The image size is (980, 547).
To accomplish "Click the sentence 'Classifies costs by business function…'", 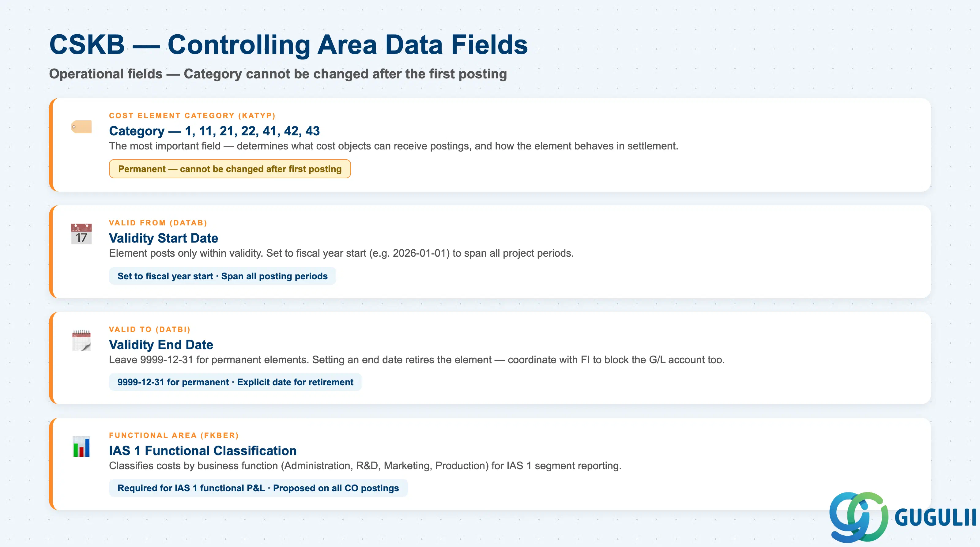I will 365,466.
